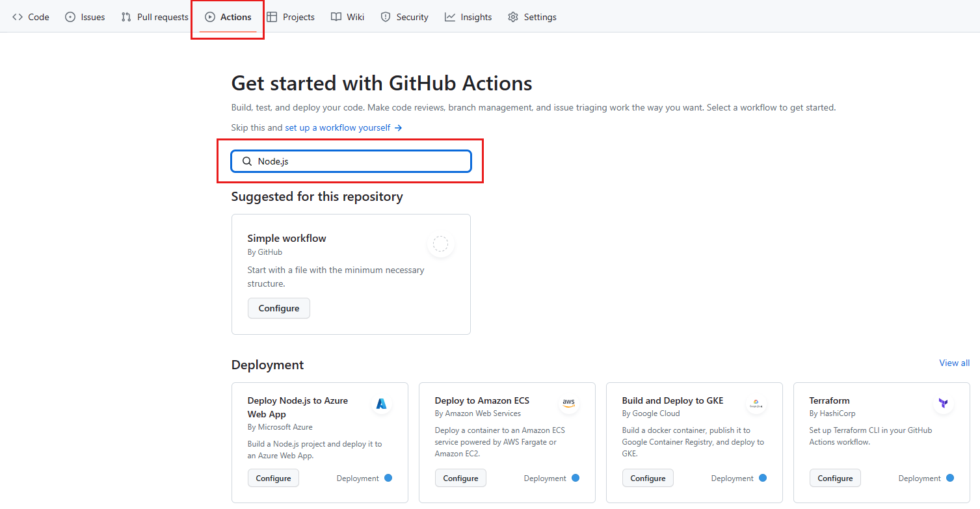View all Deployment workflows
The height and width of the screenshot is (509, 980).
click(x=953, y=363)
